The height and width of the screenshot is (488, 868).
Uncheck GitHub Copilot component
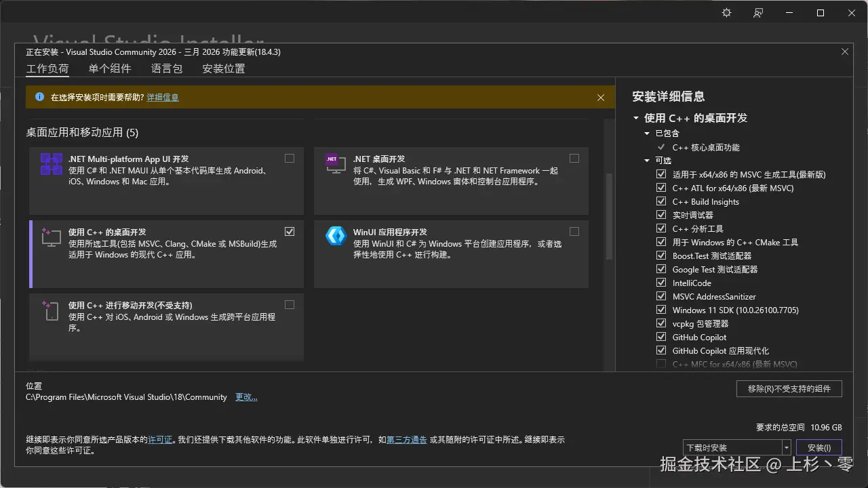(x=661, y=337)
